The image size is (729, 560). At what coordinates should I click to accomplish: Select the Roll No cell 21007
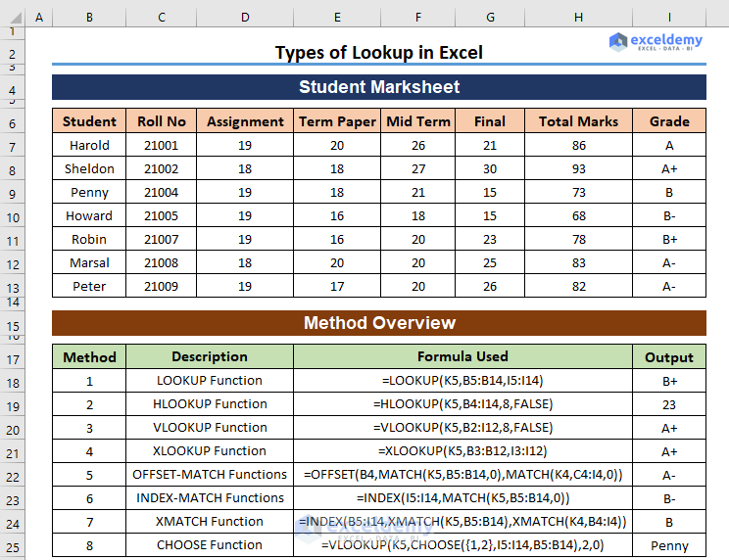coord(162,239)
